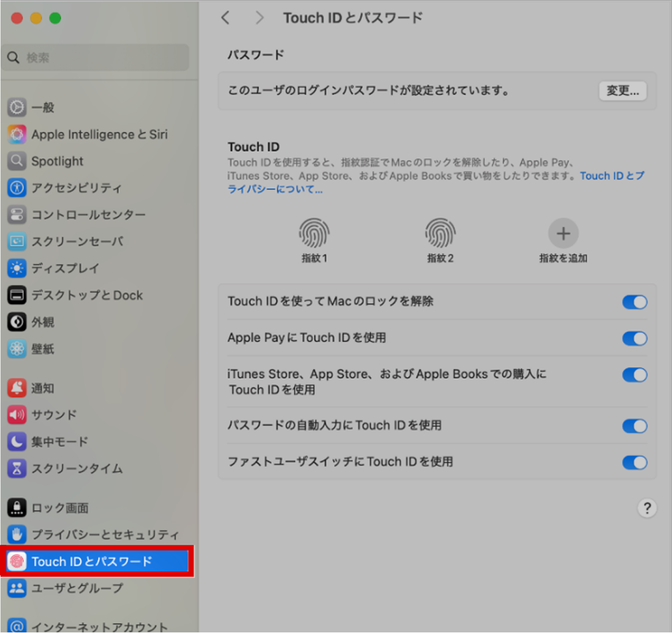The height and width of the screenshot is (633, 672).
Task: Select ディスプレイ label in sidebar
Action: tap(65, 268)
